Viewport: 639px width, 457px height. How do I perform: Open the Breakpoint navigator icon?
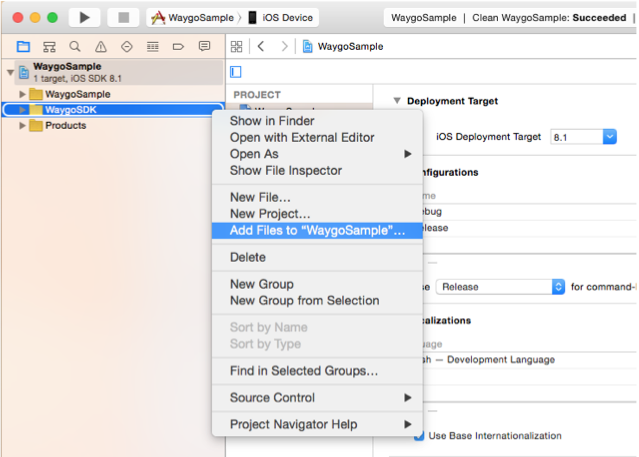click(178, 46)
